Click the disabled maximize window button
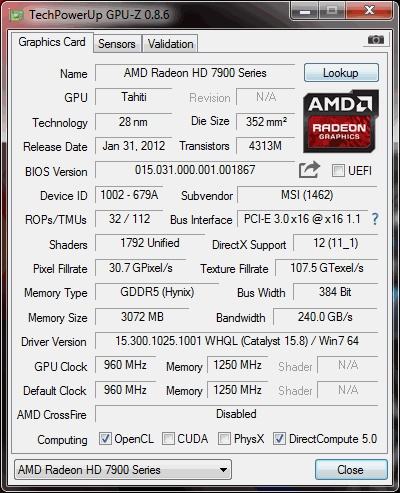This screenshot has width=400, height=493. click(x=332, y=11)
